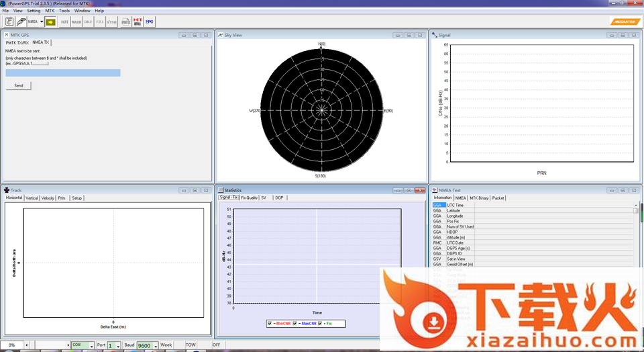Image resolution: width=644 pixels, height=352 pixels.
Task: Open the Setting menu
Action: pos(34,11)
